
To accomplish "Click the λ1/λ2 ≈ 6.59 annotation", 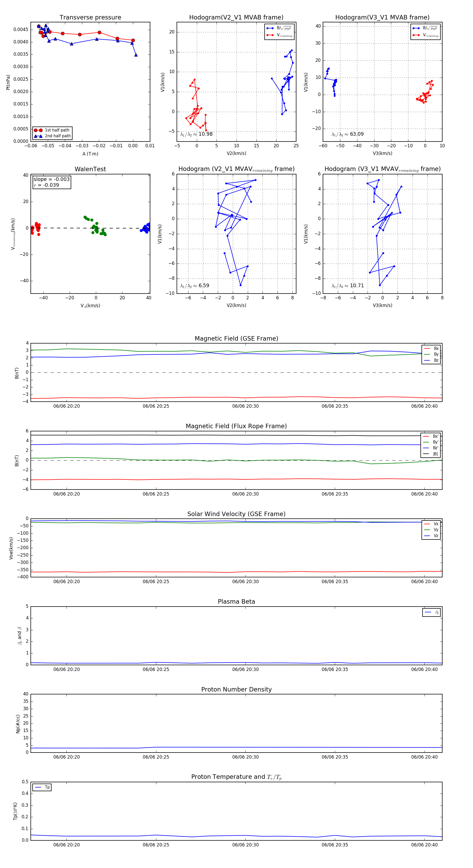I will coord(194,286).
